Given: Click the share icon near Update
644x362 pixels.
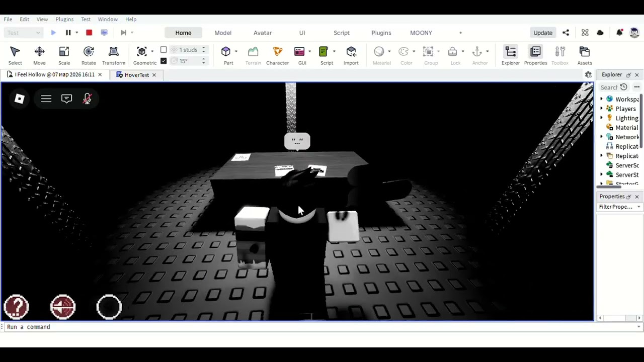Looking at the screenshot, I should point(566,33).
